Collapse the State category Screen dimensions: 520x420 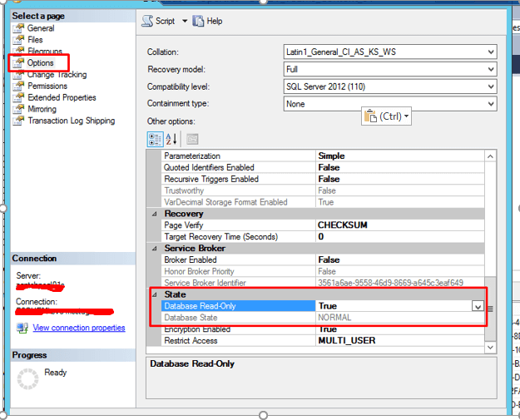(x=155, y=294)
